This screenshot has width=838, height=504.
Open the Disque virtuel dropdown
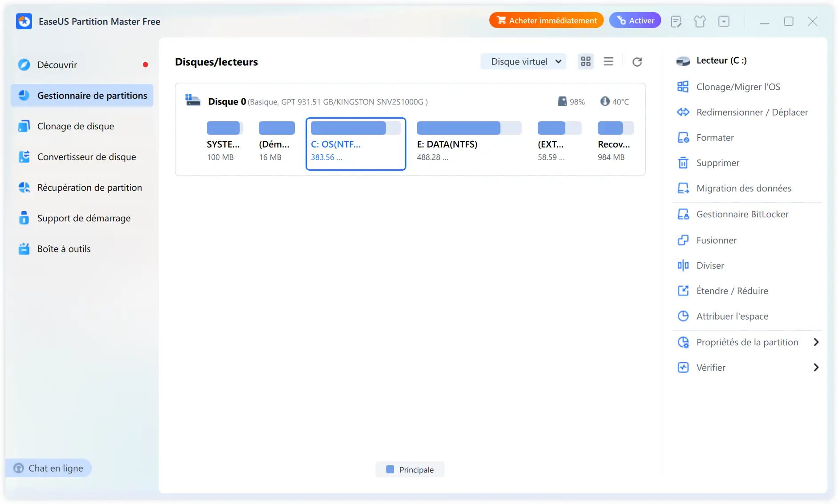pyautogui.click(x=524, y=62)
